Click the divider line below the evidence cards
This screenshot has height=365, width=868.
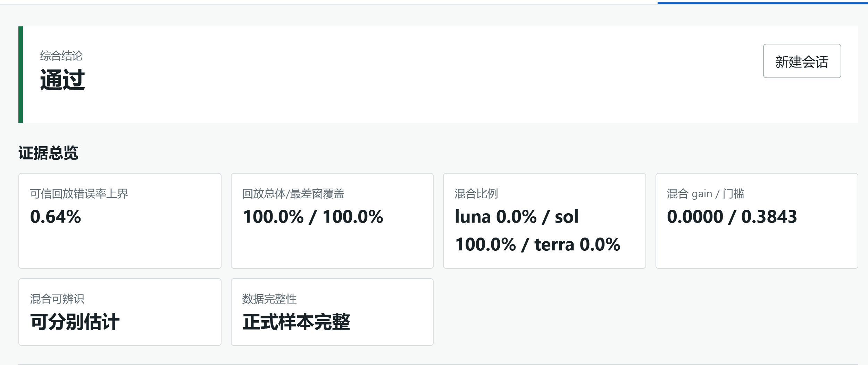[x=438, y=364]
